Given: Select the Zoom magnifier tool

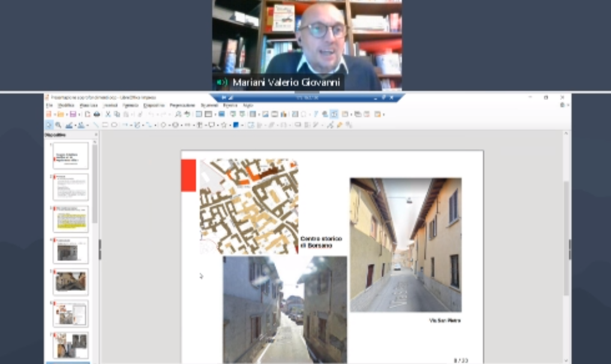Looking at the screenshot, I should pyautogui.click(x=58, y=125).
